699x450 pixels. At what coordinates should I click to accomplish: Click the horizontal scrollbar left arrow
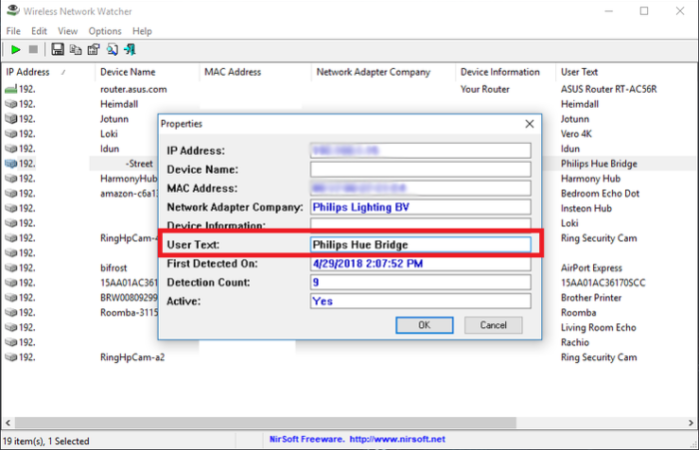point(8,422)
